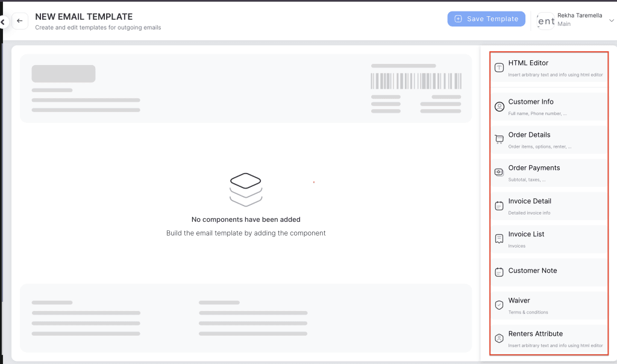Click the stacked layers empty-state icon
Image resolution: width=617 pixels, height=364 pixels.
tap(246, 189)
